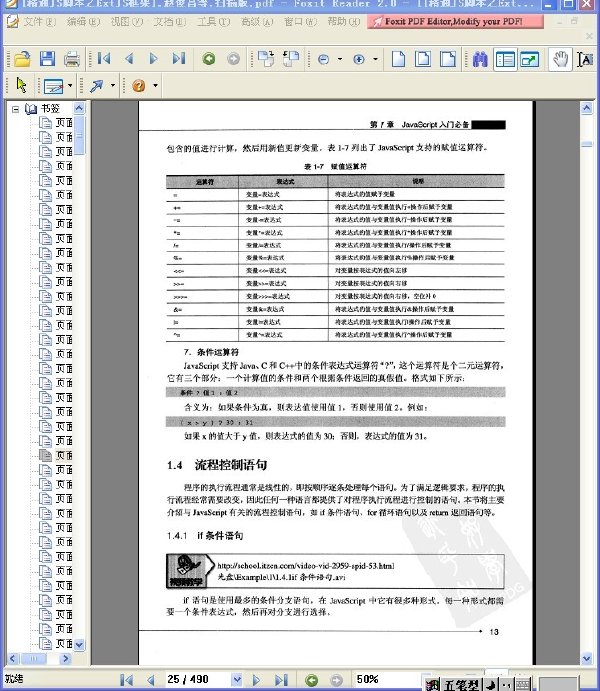Viewport: 600px width, 691px height.
Task: Print the document using printer icon
Action: (72, 59)
